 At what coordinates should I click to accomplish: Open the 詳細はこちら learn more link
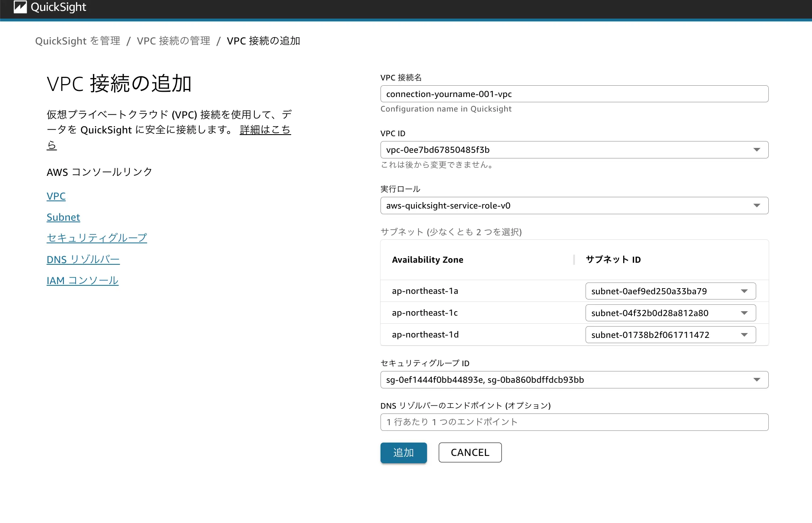tap(265, 130)
